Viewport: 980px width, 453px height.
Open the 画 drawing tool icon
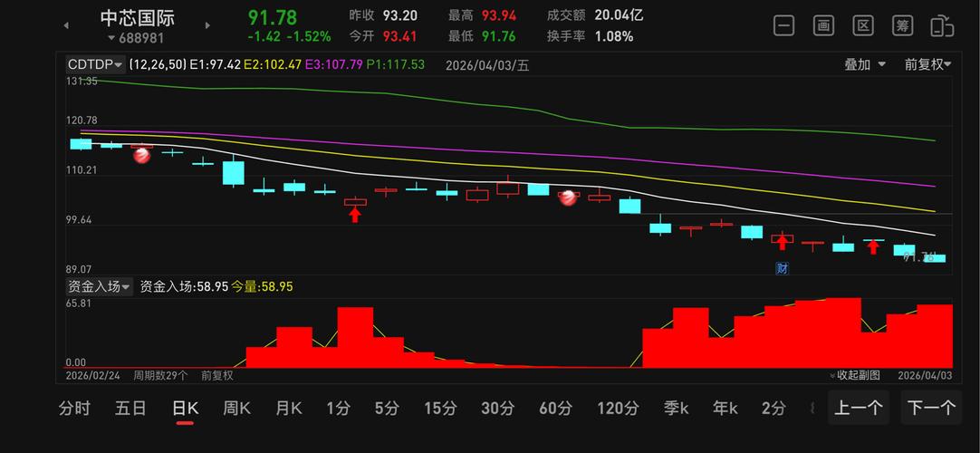[x=823, y=26]
